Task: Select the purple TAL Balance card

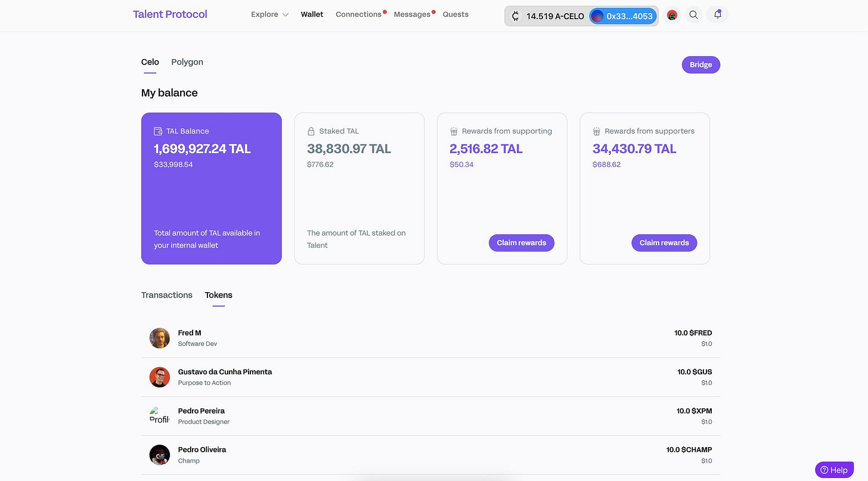Action: pos(212,188)
